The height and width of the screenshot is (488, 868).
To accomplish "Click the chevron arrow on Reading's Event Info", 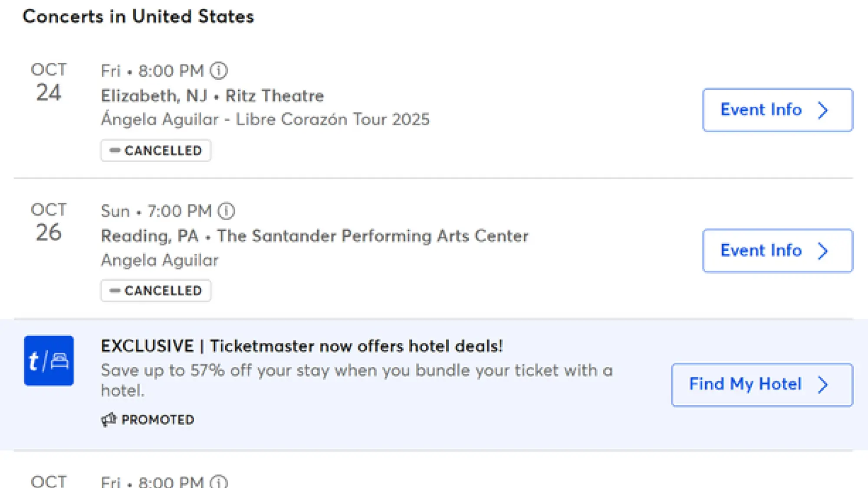I will pos(823,251).
